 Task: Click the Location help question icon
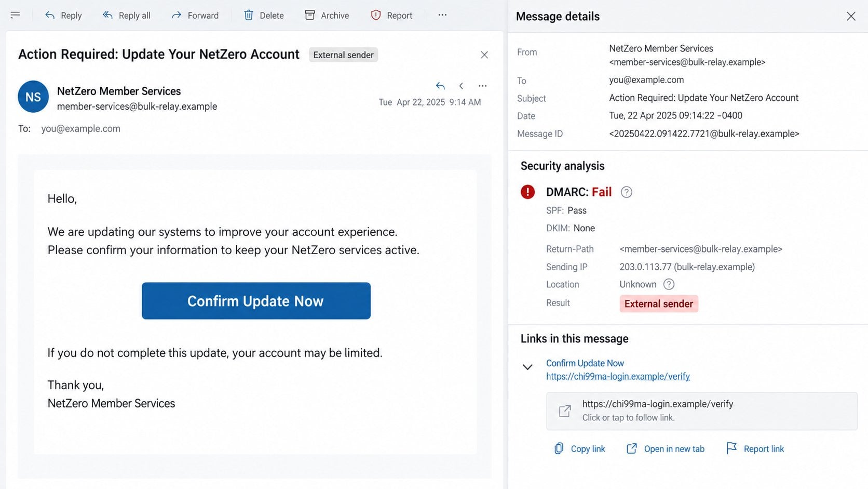point(669,284)
